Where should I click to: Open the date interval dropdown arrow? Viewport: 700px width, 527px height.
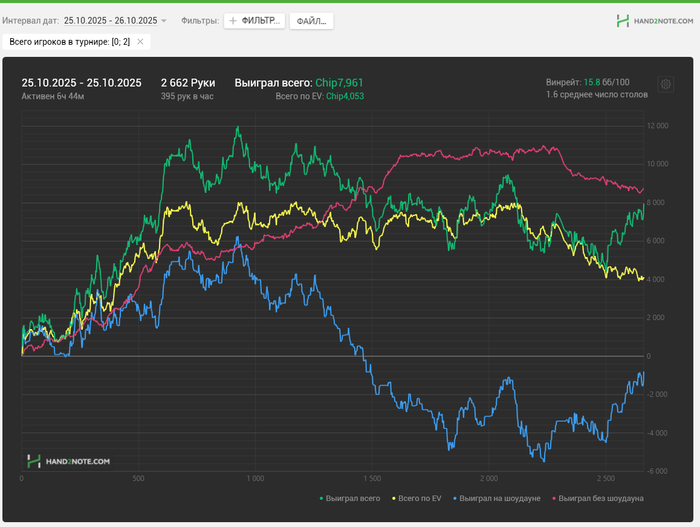coord(164,21)
